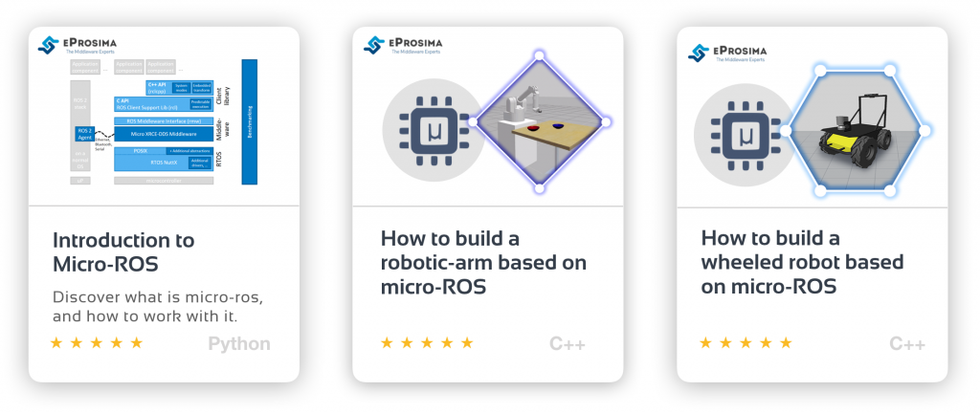The height and width of the screenshot is (413, 980).
Task: Click the ROS 2 Agent box in diagram
Action: pos(84,134)
